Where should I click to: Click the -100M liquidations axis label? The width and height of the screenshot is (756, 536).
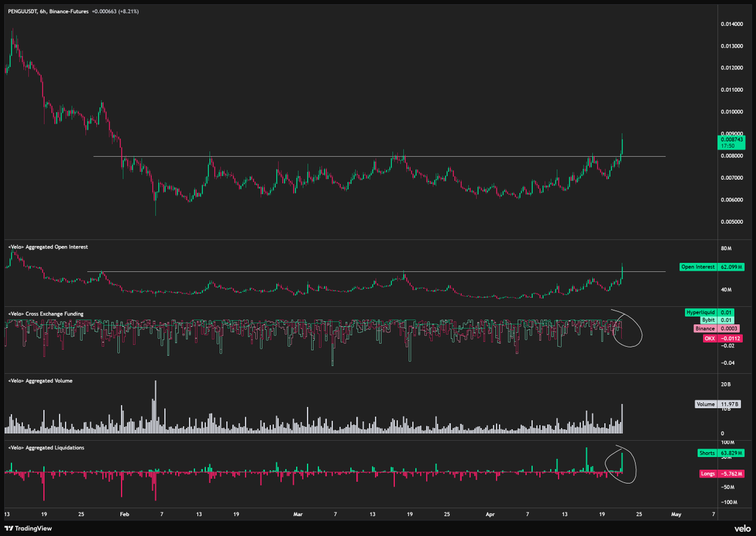[729, 502]
